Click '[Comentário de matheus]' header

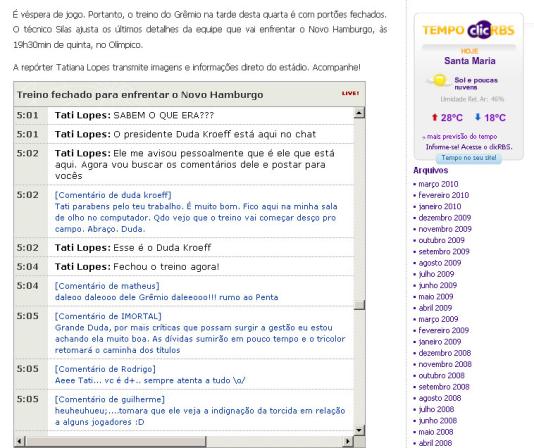pos(107,286)
